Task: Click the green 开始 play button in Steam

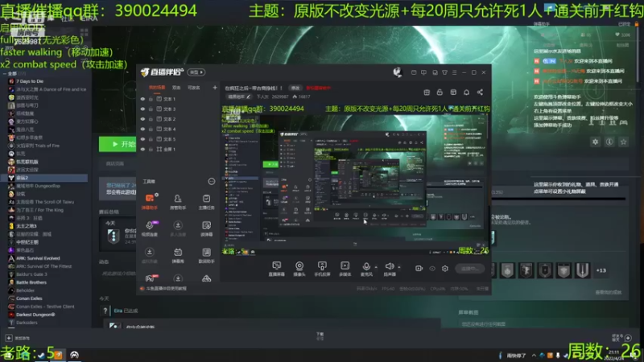Action: 118,144
